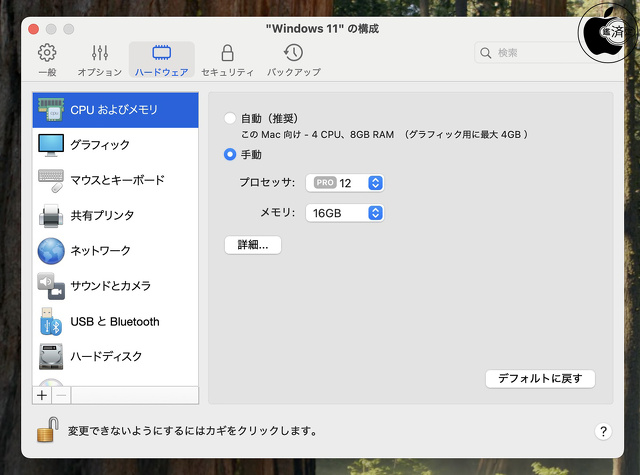Choose 自動（推奨）radio option
This screenshot has width=640, height=475.
click(x=230, y=118)
